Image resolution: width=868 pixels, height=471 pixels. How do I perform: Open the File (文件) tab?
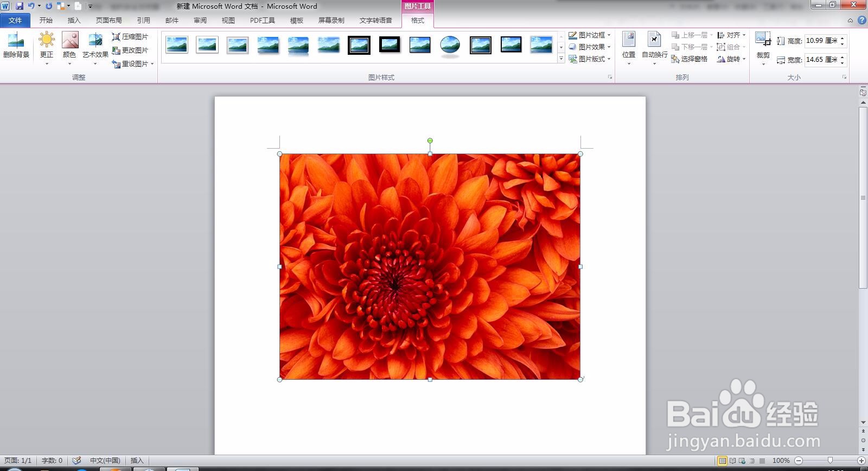coord(15,21)
